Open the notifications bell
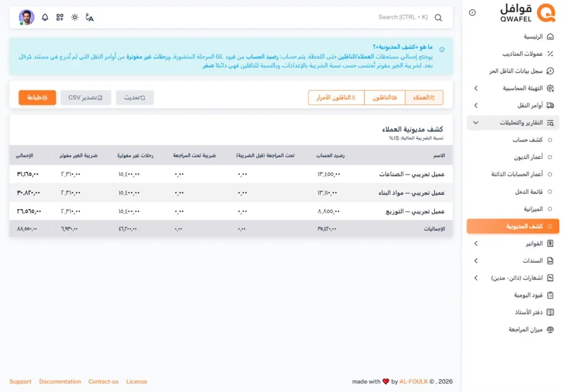 pos(45,17)
